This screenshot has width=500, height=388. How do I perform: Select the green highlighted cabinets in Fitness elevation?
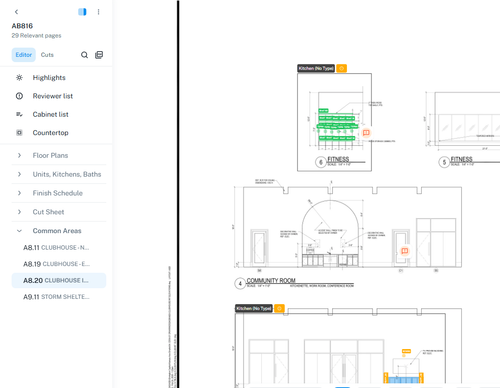[x=337, y=125]
